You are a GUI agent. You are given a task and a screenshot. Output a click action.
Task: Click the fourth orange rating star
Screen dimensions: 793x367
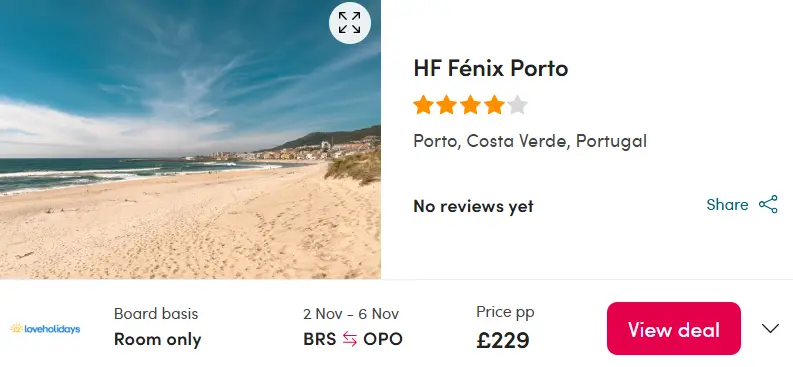pos(494,105)
